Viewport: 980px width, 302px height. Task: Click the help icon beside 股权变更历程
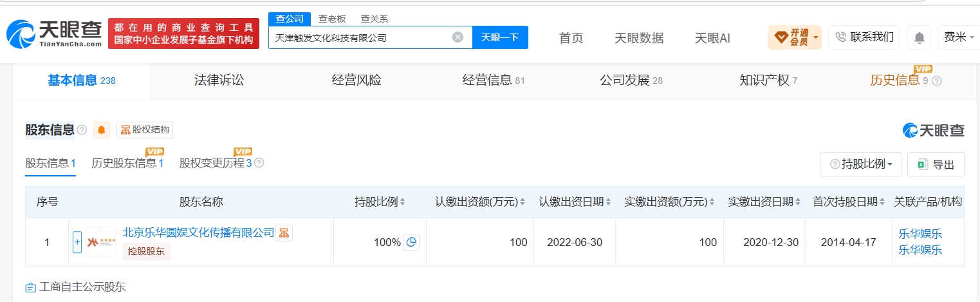[259, 163]
